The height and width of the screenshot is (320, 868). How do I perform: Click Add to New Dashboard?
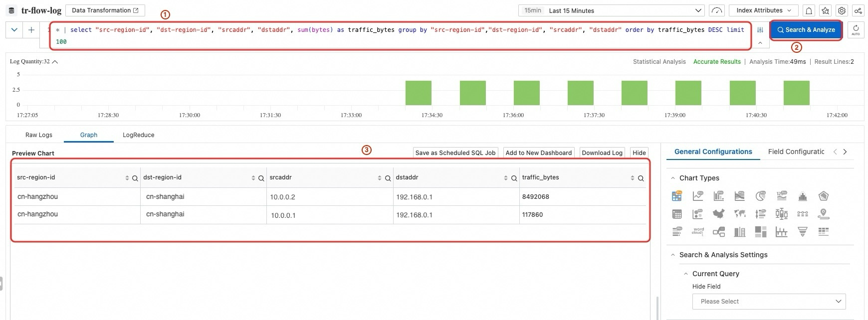pyautogui.click(x=539, y=153)
